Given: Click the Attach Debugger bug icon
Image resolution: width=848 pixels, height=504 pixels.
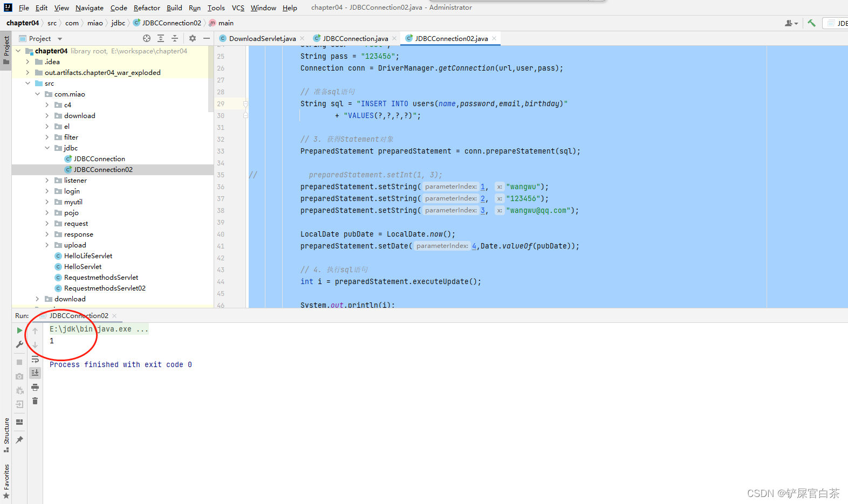Looking at the screenshot, I should (x=19, y=390).
